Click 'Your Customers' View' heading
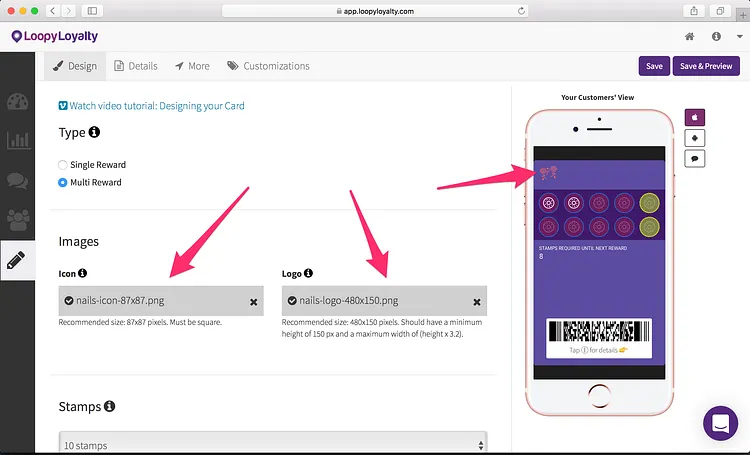 pyautogui.click(x=597, y=97)
